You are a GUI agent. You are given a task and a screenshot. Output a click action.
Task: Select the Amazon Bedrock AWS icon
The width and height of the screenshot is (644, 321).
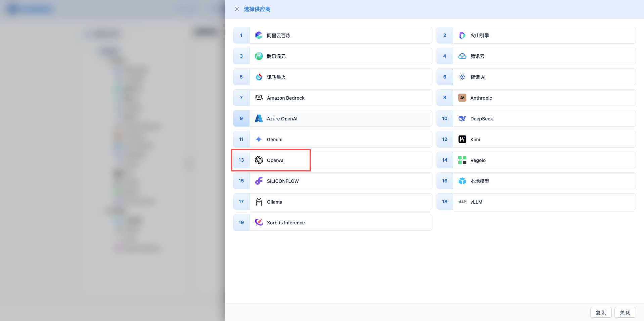pos(259,98)
